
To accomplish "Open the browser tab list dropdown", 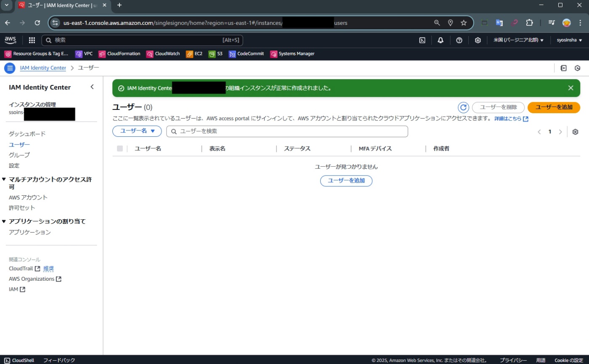I will click(7, 5).
